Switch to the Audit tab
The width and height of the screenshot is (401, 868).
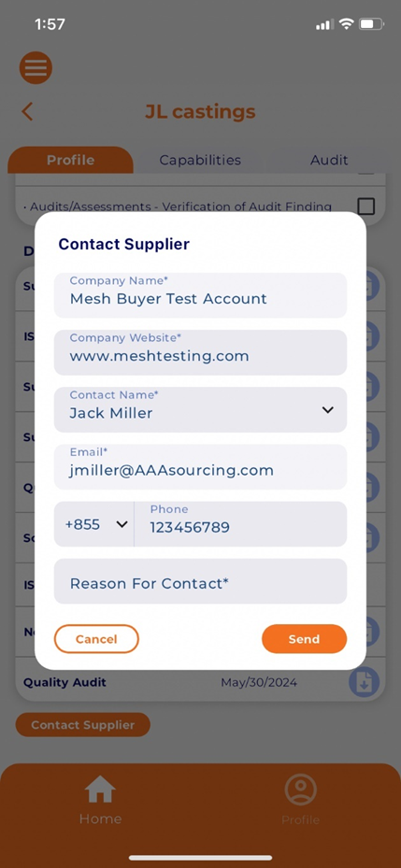(329, 160)
